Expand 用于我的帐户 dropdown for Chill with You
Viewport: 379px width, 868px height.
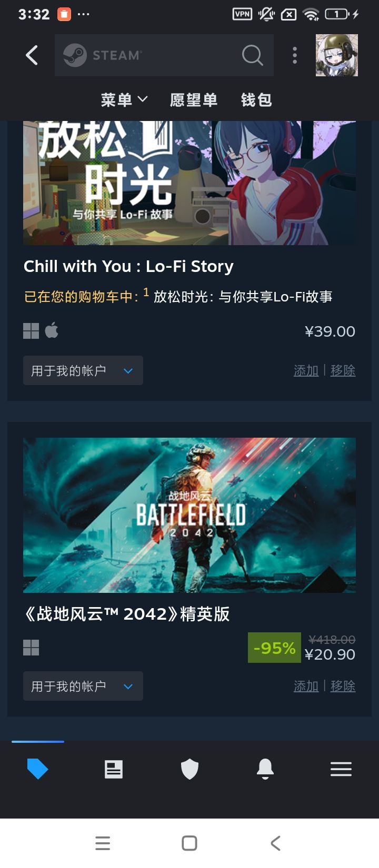click(x=83, y=370)
